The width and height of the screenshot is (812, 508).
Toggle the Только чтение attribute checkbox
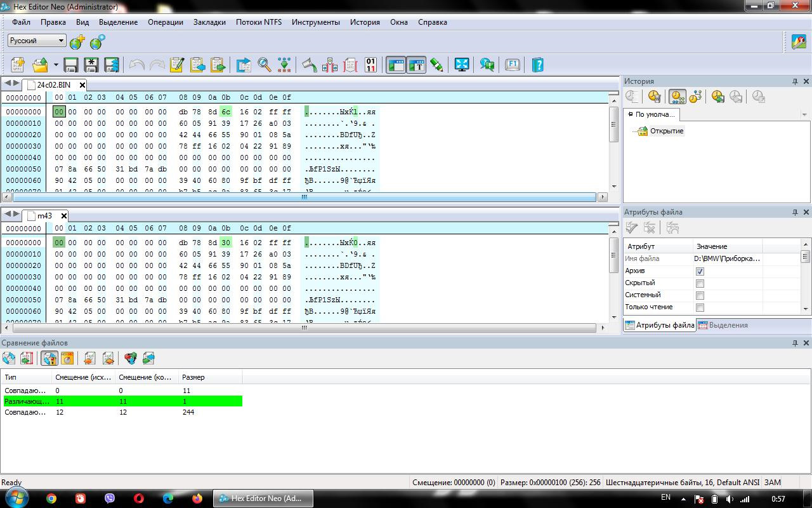point(700,307)
